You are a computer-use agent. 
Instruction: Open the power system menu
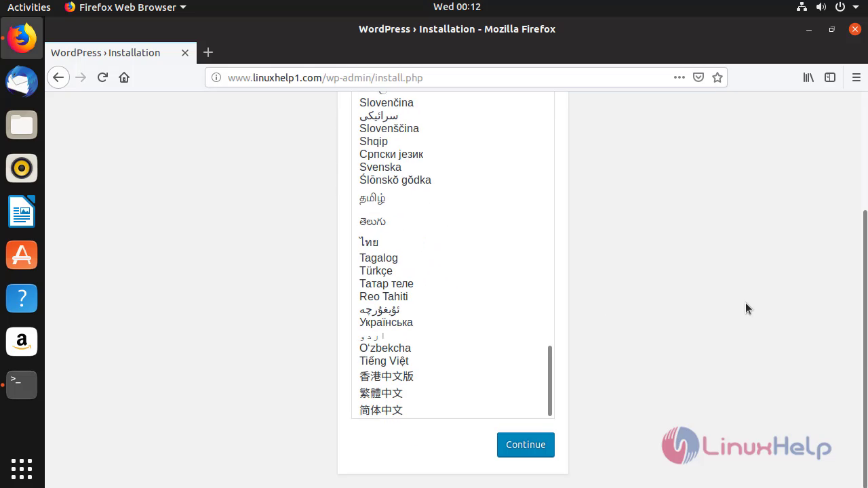point(841,7)
